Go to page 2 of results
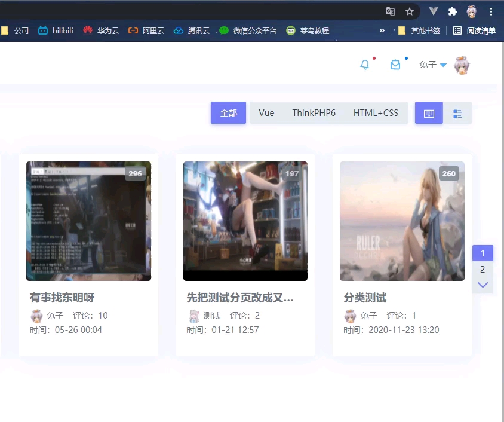504x422 pixels. point(483,270)
